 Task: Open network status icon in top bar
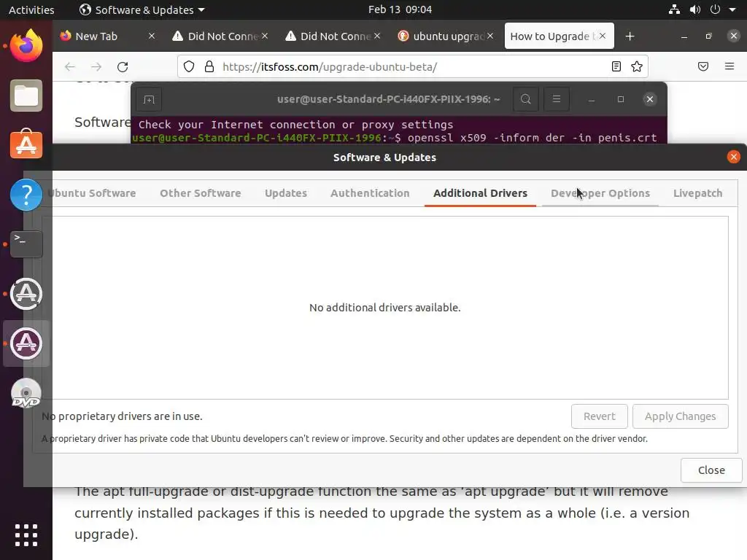674,9
